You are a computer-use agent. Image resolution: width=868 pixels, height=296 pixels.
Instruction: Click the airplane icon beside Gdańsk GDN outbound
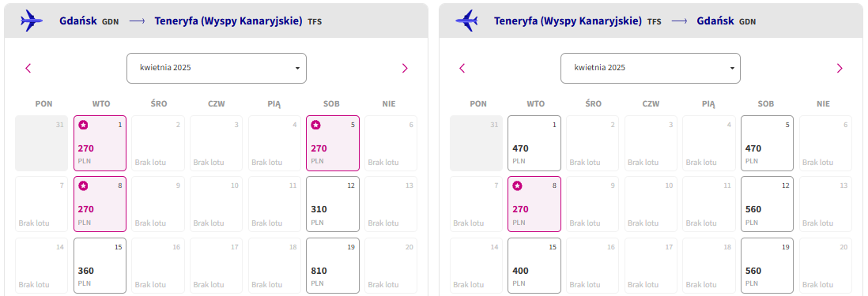[31, 21]
